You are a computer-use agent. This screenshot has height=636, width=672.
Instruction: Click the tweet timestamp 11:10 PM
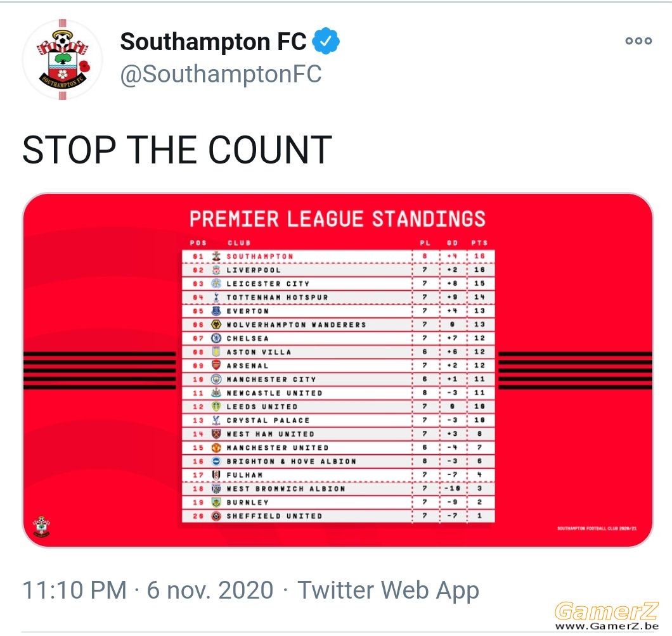tap(74, 590)
